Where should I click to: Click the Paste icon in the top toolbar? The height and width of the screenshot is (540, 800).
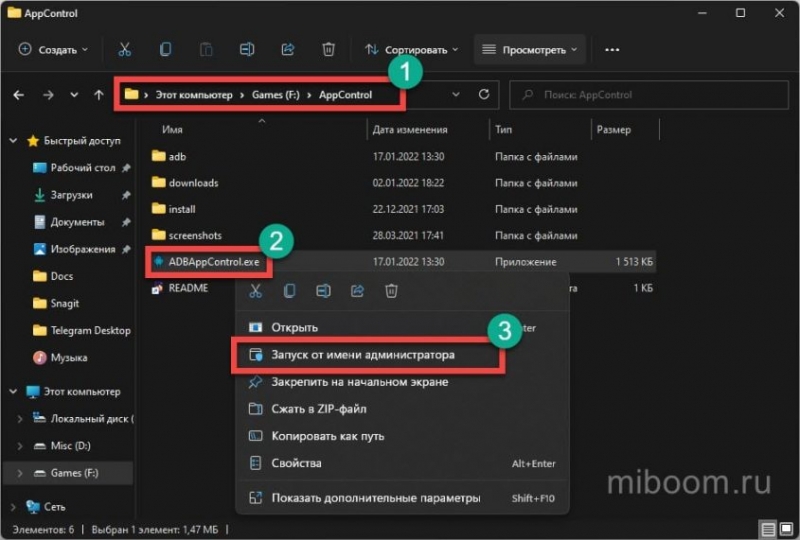206,50
